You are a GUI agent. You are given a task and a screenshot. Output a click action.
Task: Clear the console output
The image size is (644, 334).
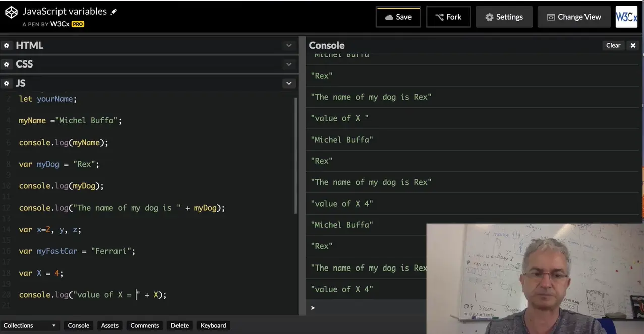(613, 45)
